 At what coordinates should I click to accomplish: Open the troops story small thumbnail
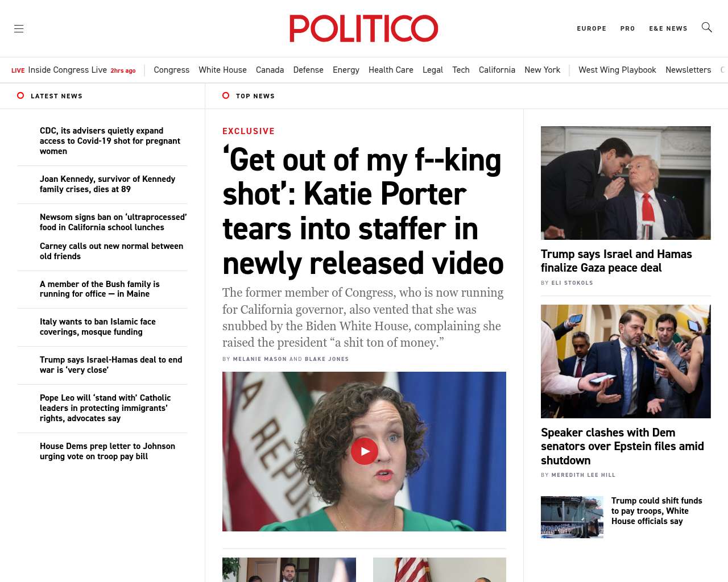click(572, 517)
